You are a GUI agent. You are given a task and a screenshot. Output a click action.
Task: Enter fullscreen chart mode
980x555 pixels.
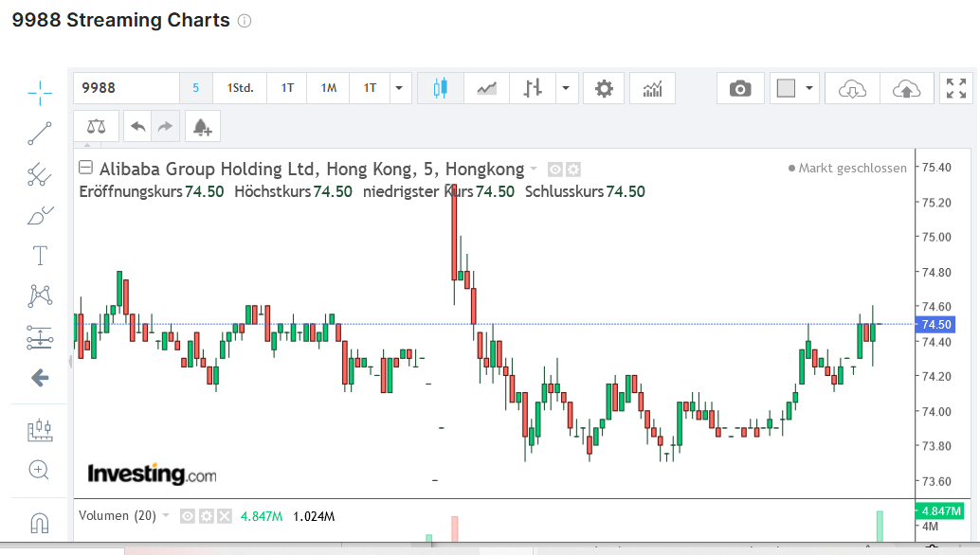point(956,88)
